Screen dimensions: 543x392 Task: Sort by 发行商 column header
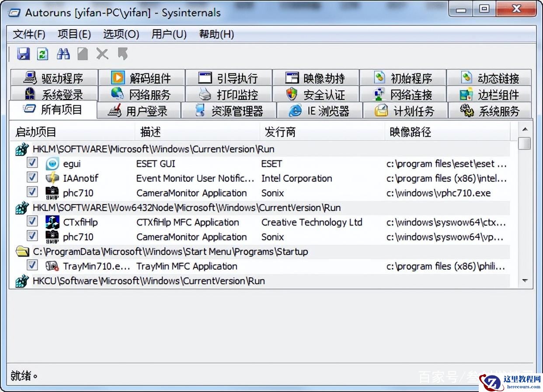[322, 132]
